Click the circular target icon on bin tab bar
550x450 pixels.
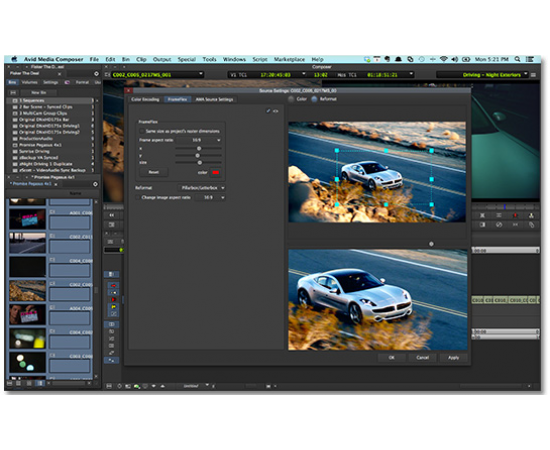pyautogui.click(x=96, y=74)
